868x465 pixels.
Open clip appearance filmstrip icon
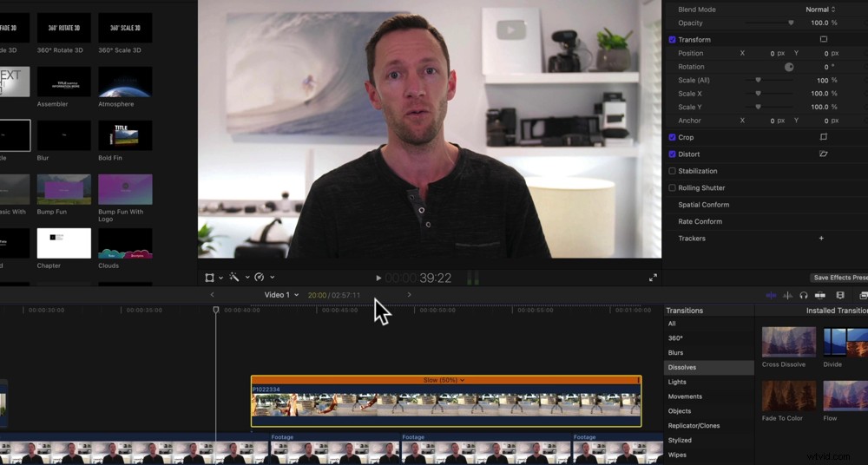pos(839,296)
